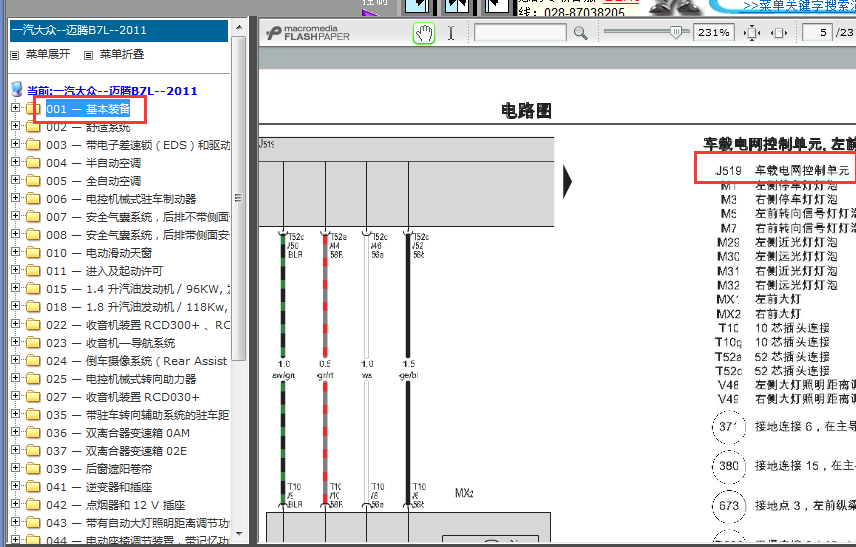Image resolution: width=856 pixels, height=547 pixels.
Task: Open the 当前:一汽大众--迈腾B7L--2011 link
Action: click(x=112, y=91)
